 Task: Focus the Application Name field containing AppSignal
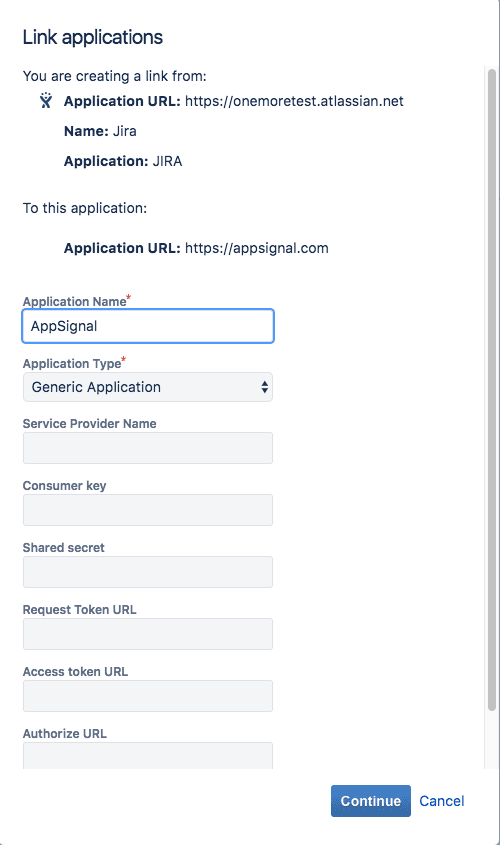(x=148, y=326)
